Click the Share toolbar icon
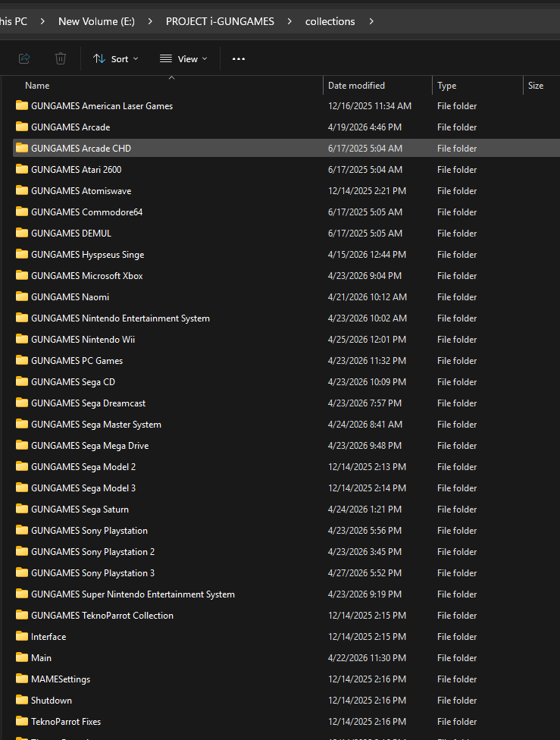Viewport: 560px width, 740px height. [x=24, y=58]
